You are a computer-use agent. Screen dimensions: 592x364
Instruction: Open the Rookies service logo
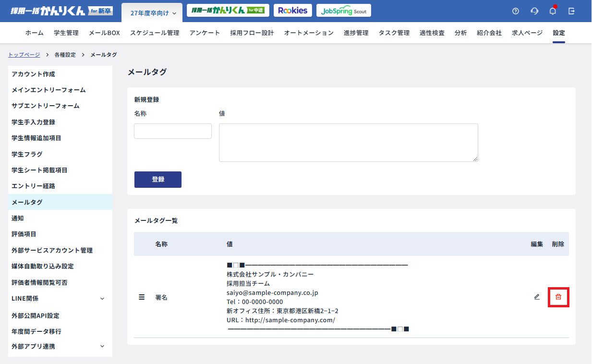292,10
